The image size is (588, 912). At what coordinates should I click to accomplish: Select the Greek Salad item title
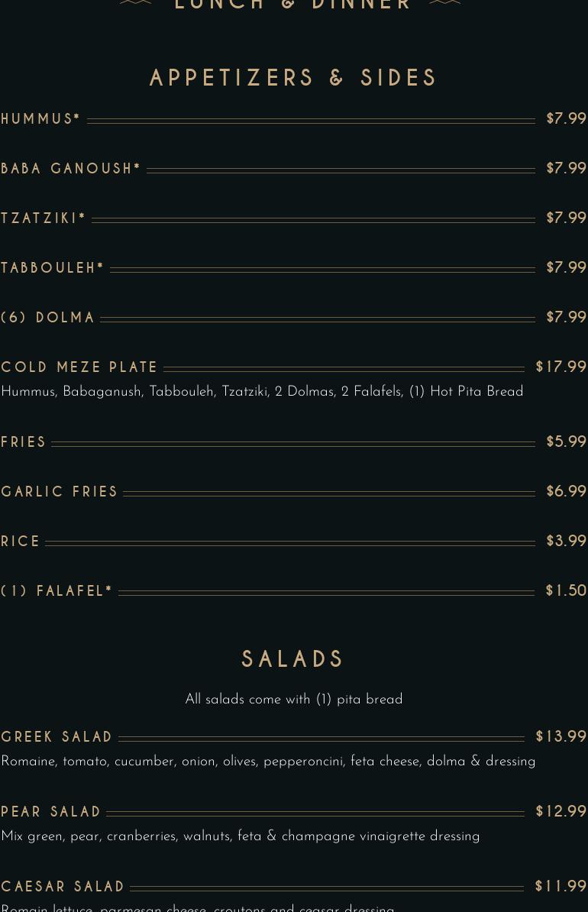[x=57, y=737]
